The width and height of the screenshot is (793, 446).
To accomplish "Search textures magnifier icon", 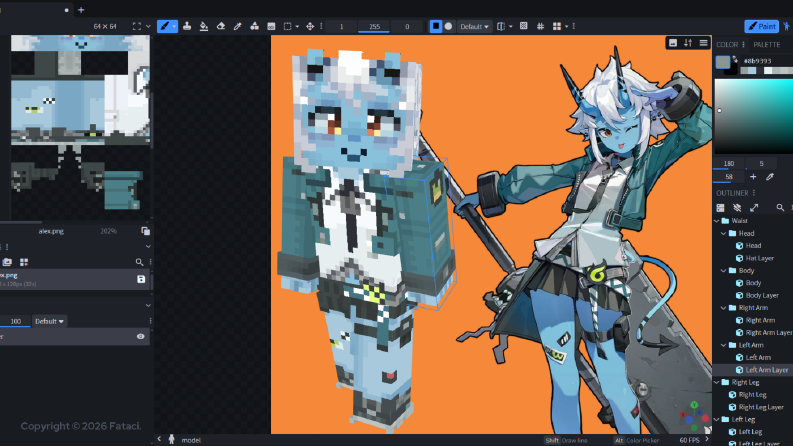I will coord(139,262).
